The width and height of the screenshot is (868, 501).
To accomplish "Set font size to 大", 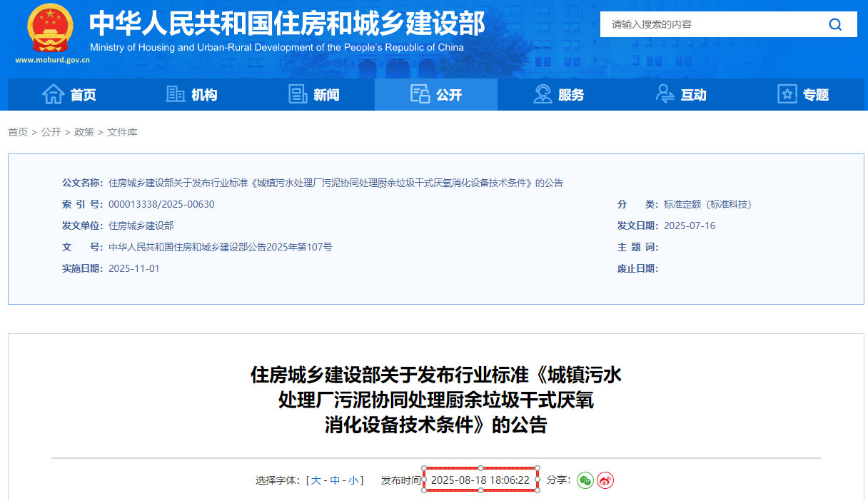I will pos(316,480).
